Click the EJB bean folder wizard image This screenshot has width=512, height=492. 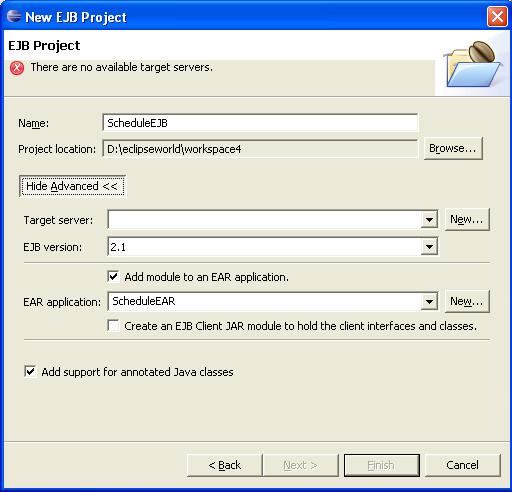tap(473, 64)
